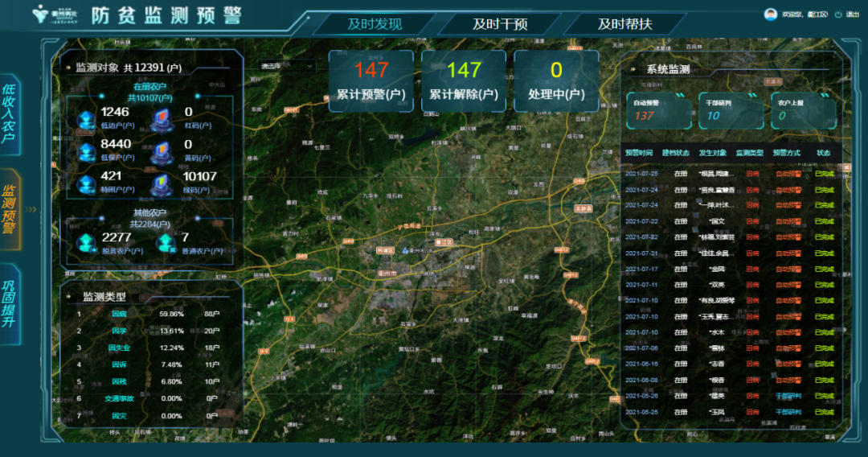Click the 状态 column header

coord(823,153)
